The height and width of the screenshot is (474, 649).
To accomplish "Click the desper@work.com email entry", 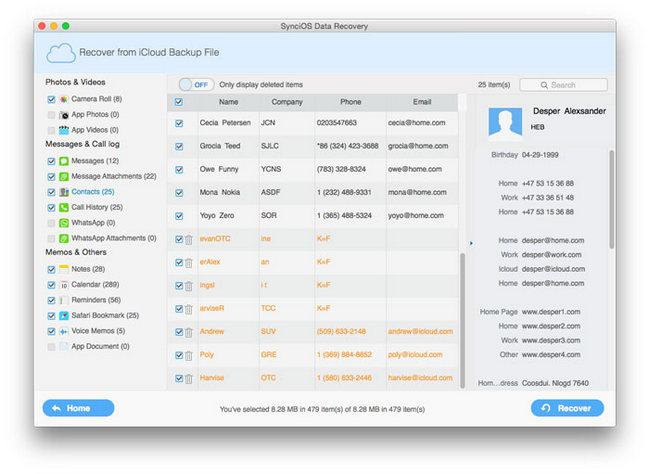I will (x=551, y=255).
